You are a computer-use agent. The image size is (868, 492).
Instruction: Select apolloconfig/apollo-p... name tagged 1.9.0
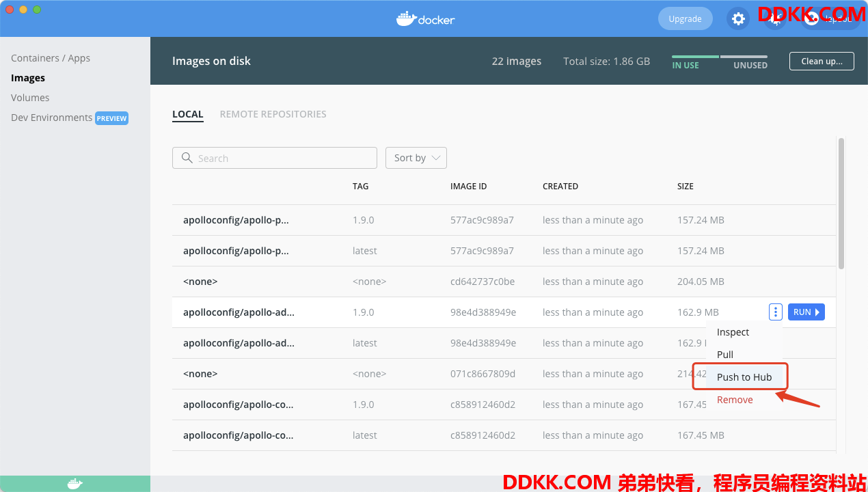tap(236, 220)
